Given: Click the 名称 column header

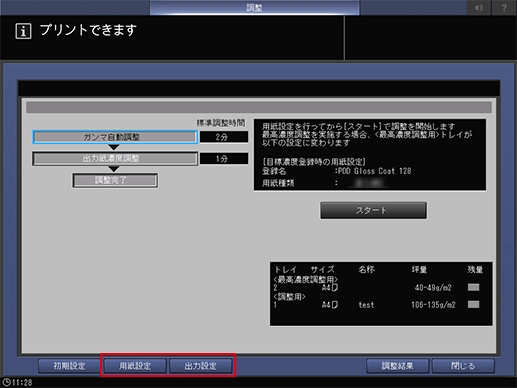Looking at the screenshot, I should pos(366,269).
